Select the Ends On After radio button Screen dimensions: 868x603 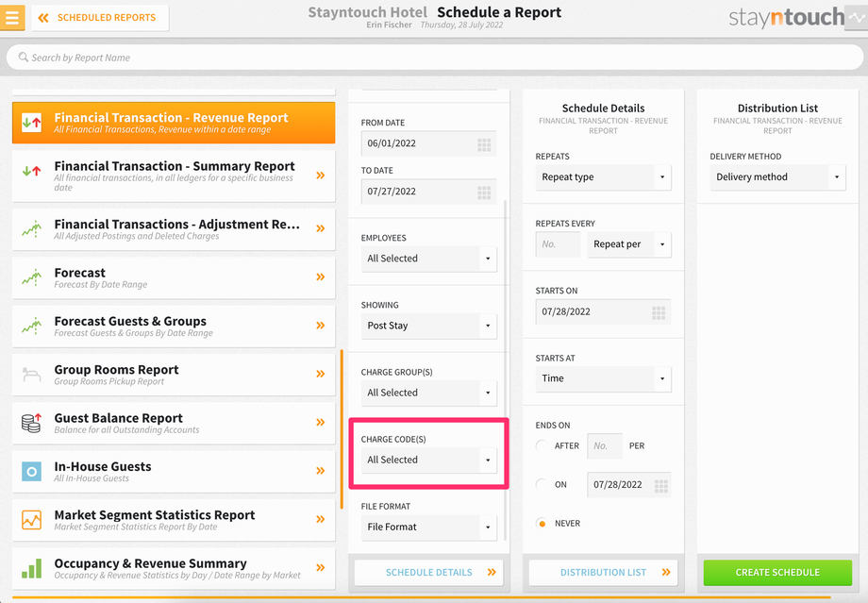pos(542,445)
